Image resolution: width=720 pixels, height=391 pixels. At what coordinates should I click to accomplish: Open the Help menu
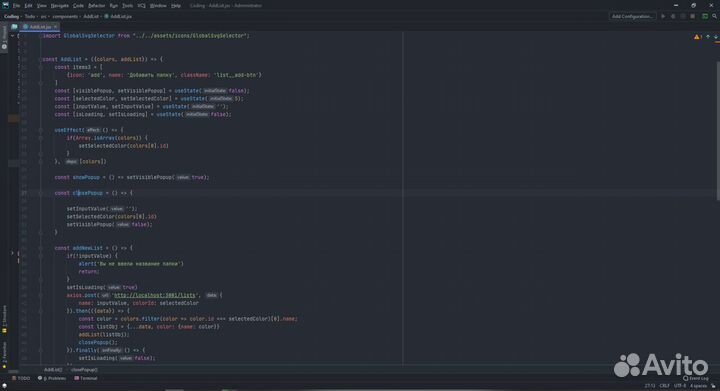click(176, 6)
